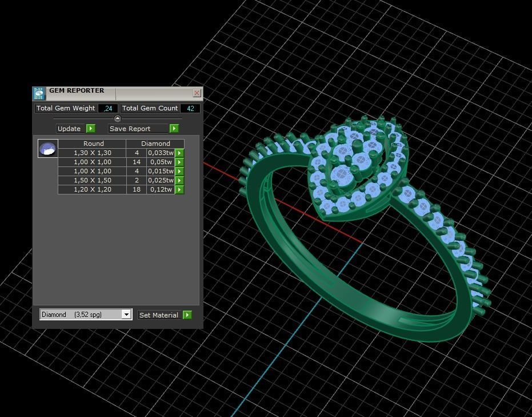Click the Total Gem Count label
The image size is (532, 417).
tap(150, 108)
